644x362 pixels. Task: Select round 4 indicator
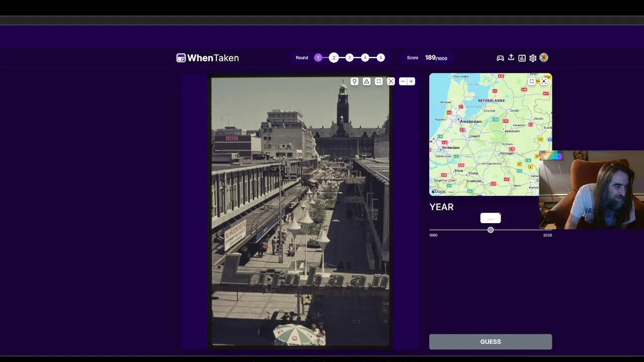pyautogui.click(x=365, y=58)
